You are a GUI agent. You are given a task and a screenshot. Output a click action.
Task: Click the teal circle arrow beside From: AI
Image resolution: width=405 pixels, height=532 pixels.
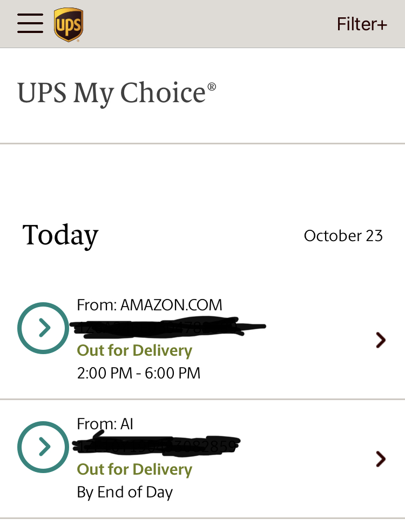click(43, 447)
